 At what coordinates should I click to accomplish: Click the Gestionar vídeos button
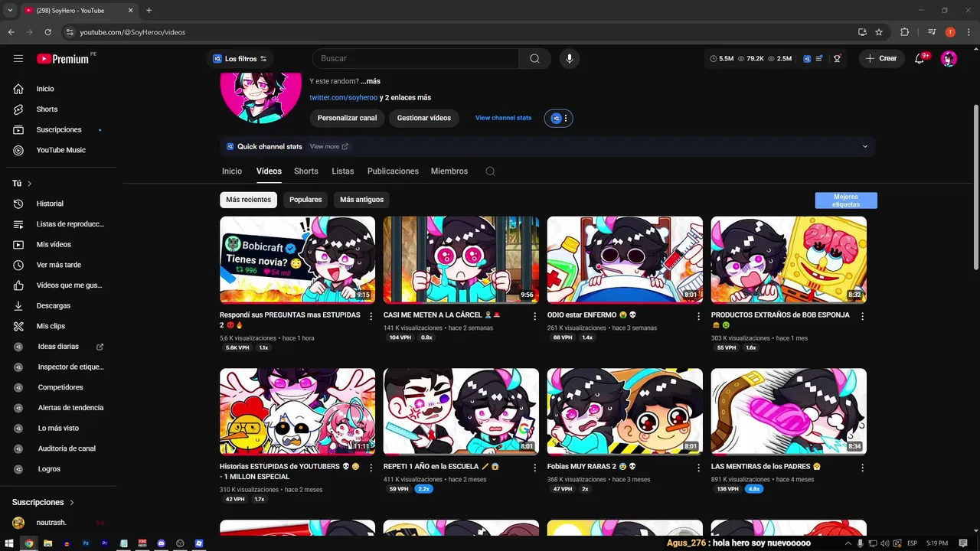coord(424,118)
